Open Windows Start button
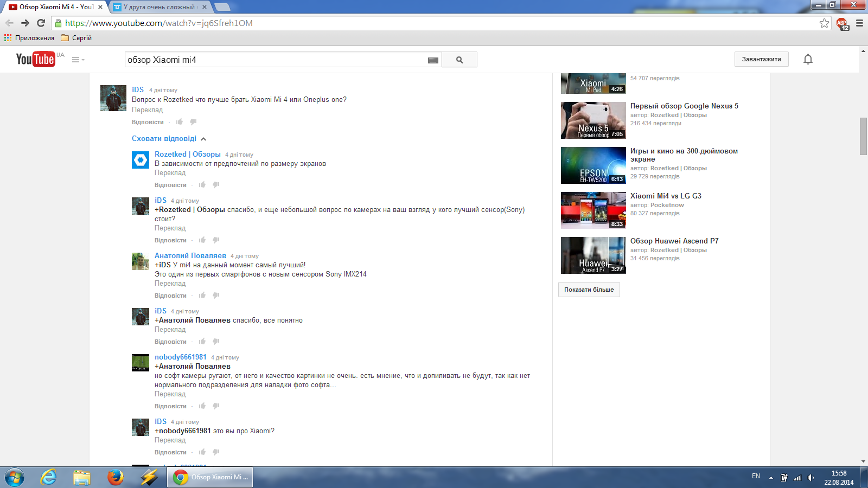Viewport: 868px width, 488px height. point(15,478)
